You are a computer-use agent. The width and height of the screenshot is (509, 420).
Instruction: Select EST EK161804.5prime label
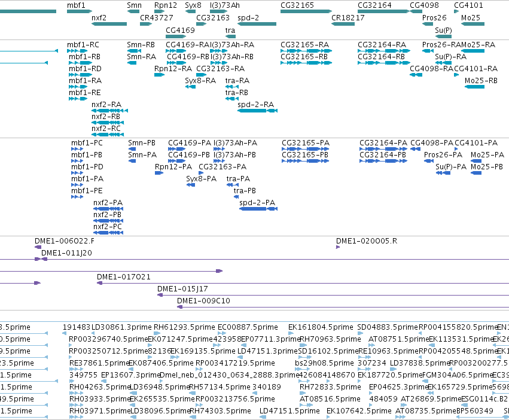tap(321, 327)
